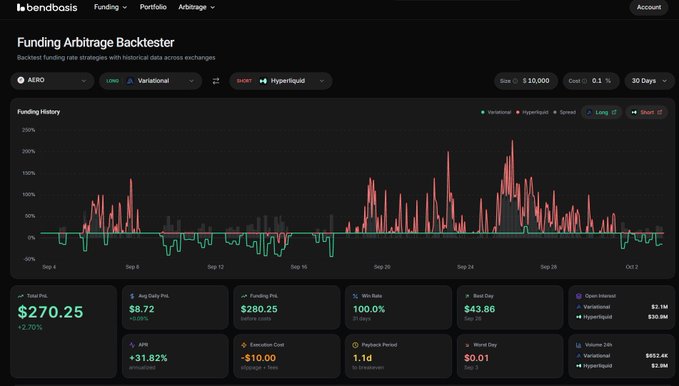679x386 pixels.
Task: Select the -$10.00 execution cost value
Action: [258, 358]
